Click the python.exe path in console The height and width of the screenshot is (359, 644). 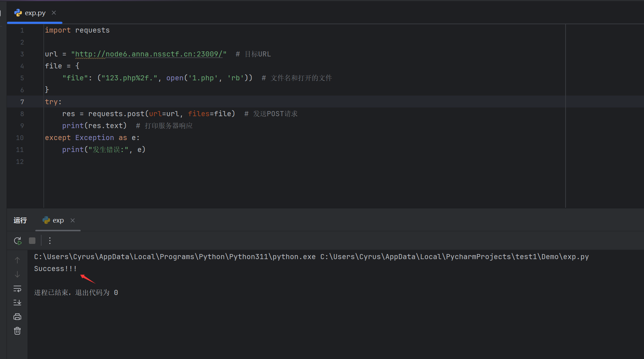(x=175, y=257)
